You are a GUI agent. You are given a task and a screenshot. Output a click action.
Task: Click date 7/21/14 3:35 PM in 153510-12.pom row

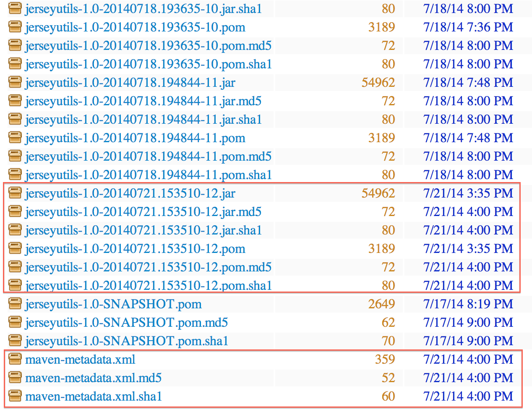468,249
